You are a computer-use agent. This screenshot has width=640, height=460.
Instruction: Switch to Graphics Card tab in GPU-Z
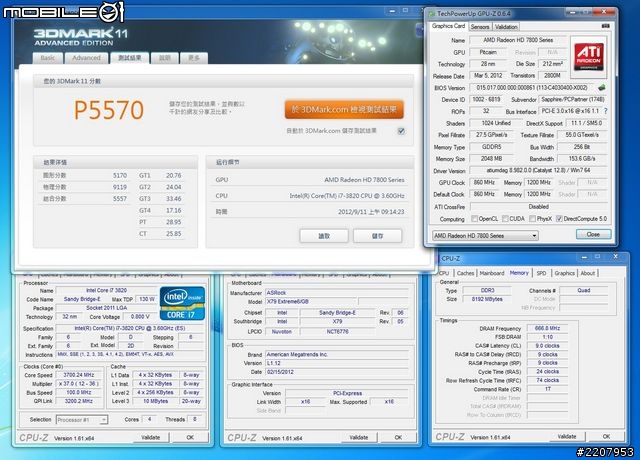[448, 26]
